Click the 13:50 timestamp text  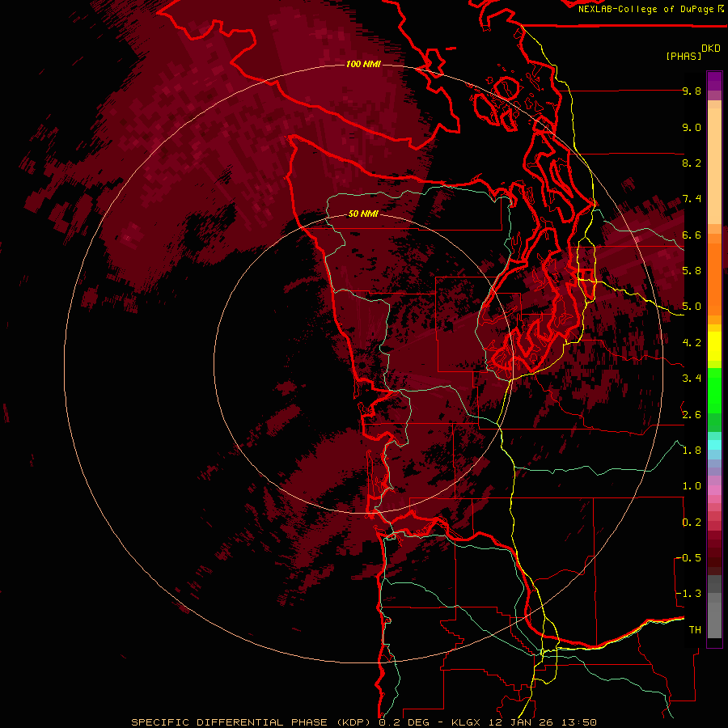click(x=579, y=722)
